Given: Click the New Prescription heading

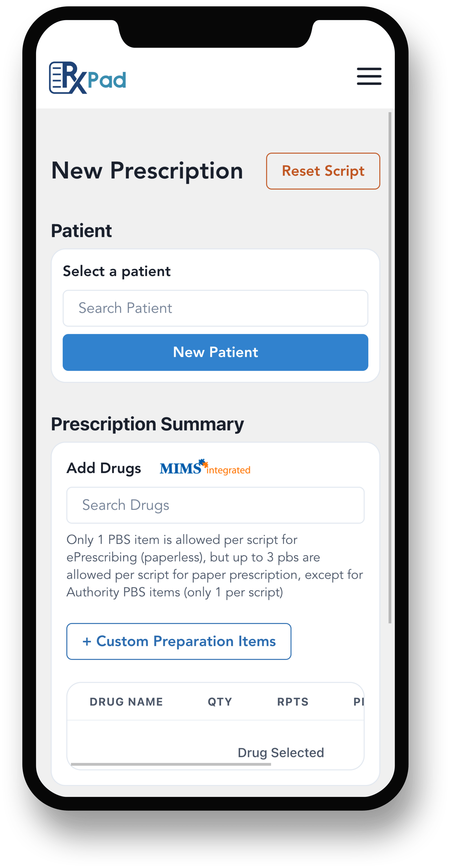Looking at the screenshot, I should 147,171.
